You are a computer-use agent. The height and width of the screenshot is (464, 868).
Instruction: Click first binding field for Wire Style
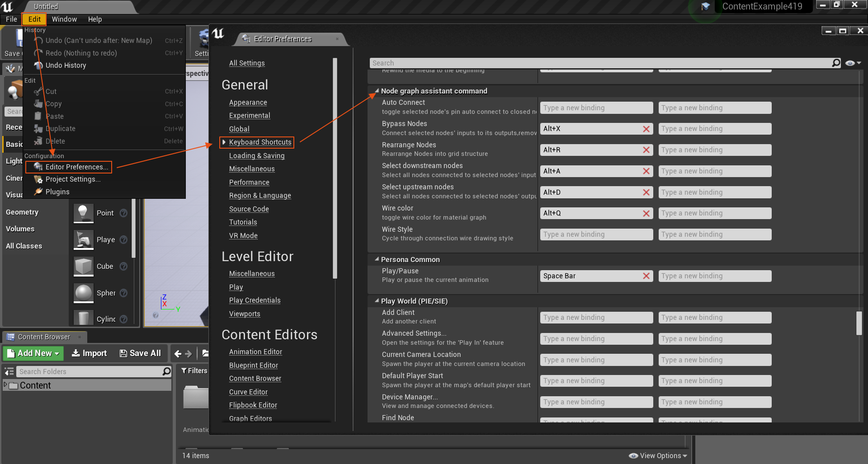(596, 234)
